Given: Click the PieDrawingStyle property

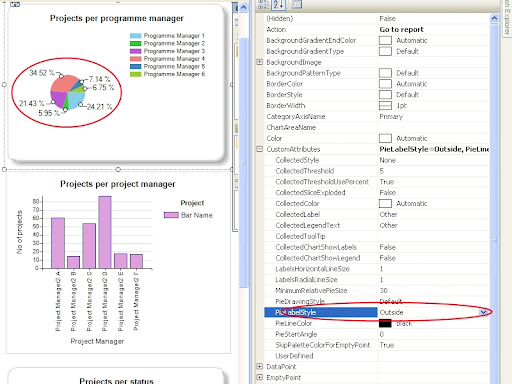Looking at the screenshot, I should click(300, 301).
